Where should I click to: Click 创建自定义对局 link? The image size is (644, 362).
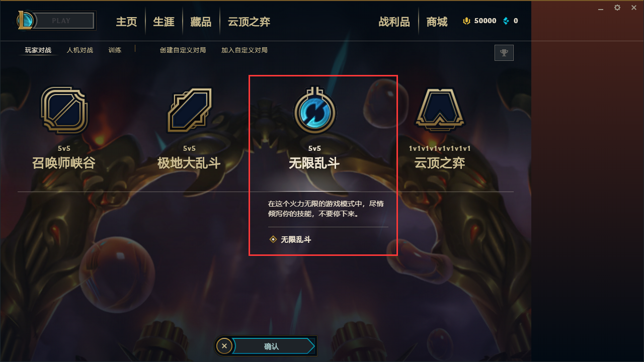tap(183, 50)
